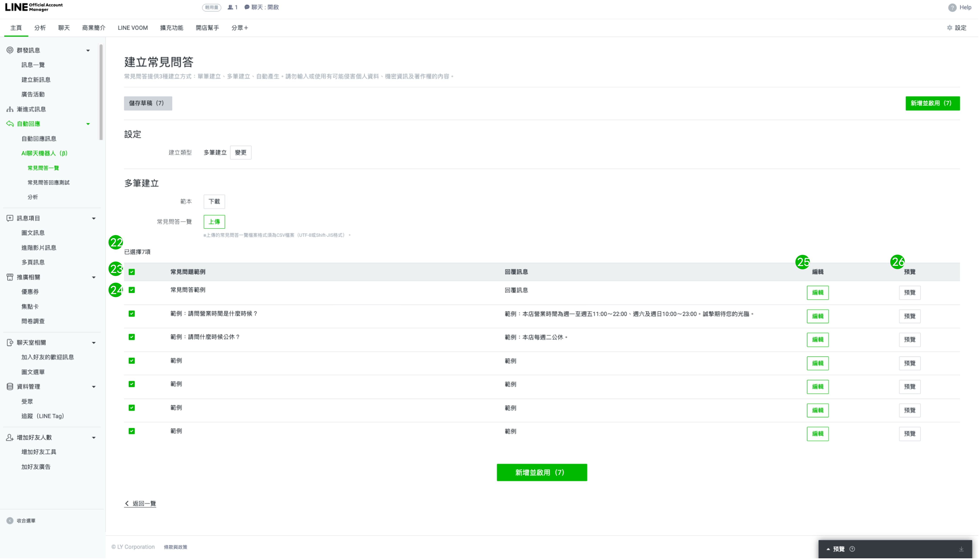
Task: Collapse the 推廣相關 sidebar section
Action: click(94, 278)
